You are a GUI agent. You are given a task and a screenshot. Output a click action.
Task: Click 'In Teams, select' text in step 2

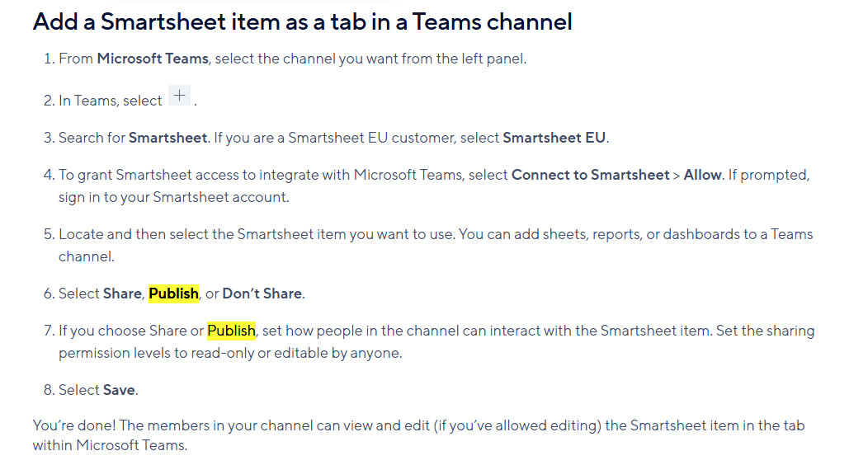tap(111, 101)
